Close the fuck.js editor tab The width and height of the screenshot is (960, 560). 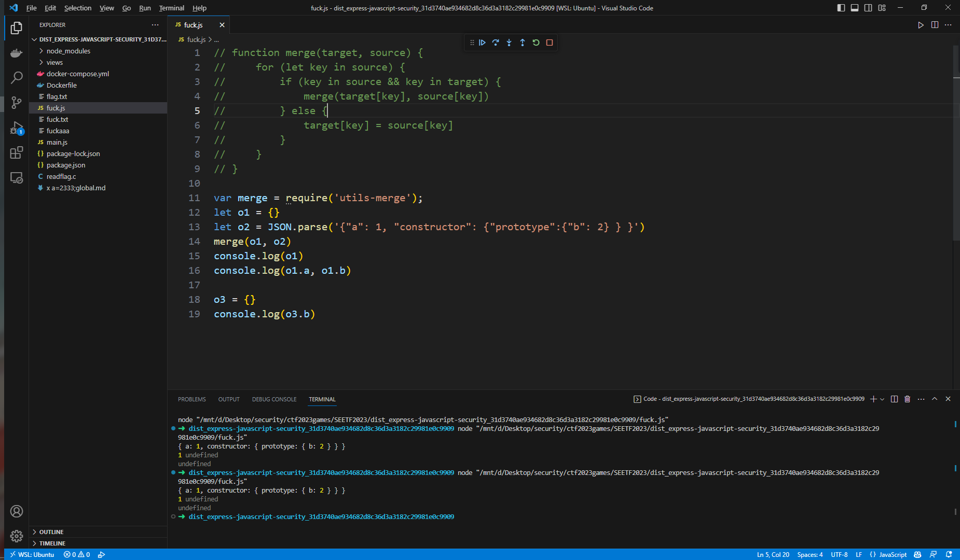tap(222, 25)
